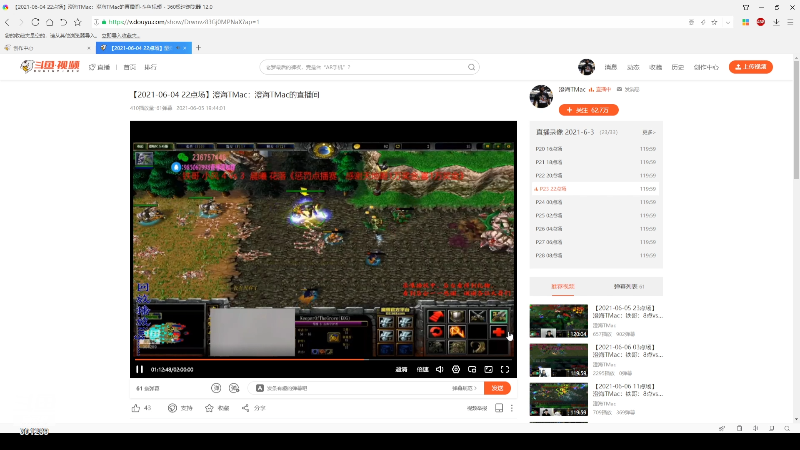Open the three-dot more options menu
The height and width of the screenshot is (450, 800).
point(512,408)
